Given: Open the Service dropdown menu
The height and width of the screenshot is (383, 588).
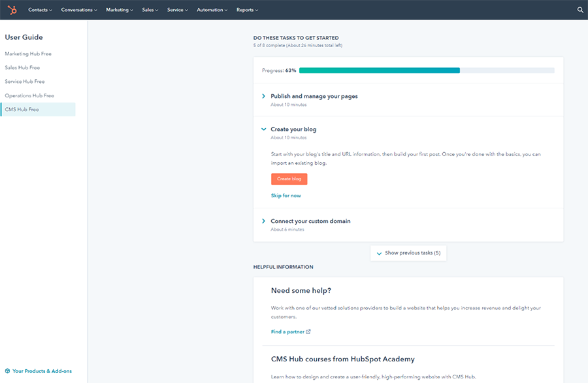Looking at the screenshot, I should coord(177,10).
